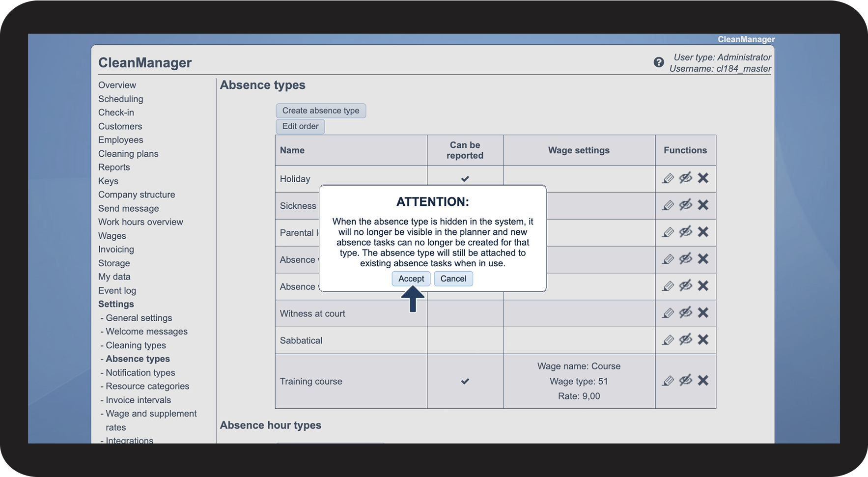Select the Settings sidebar heading

tap(116, 304)
